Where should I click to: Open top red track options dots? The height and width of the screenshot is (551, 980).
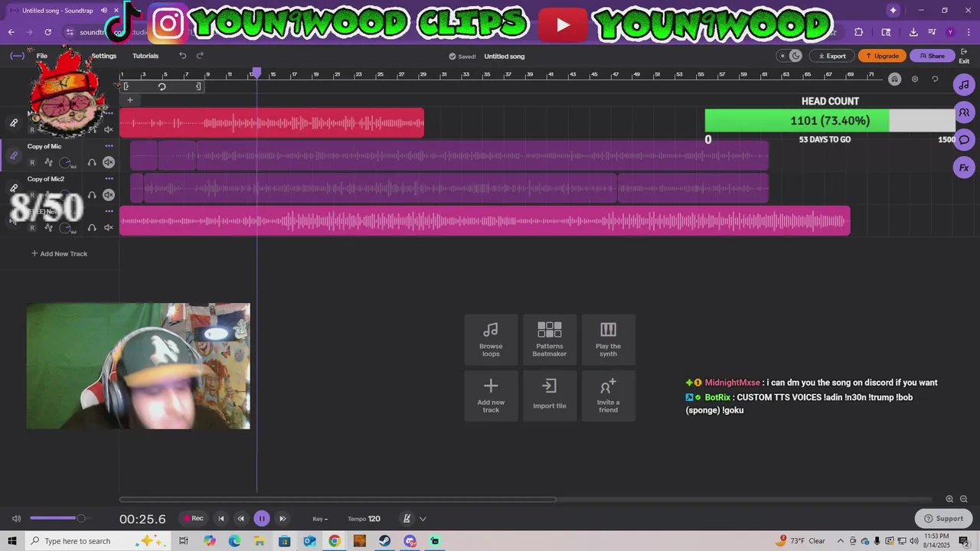[109, 113]
